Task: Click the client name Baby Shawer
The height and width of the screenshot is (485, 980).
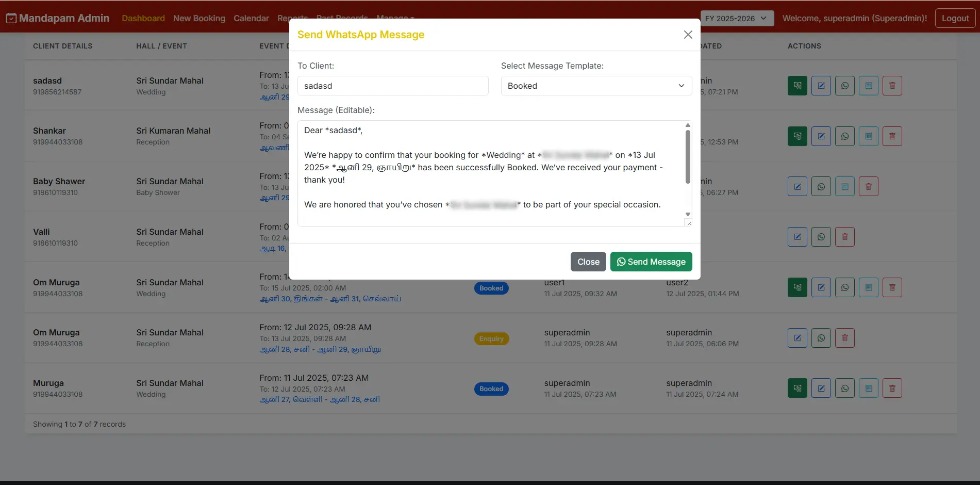Action: click(x=59, y=181)
